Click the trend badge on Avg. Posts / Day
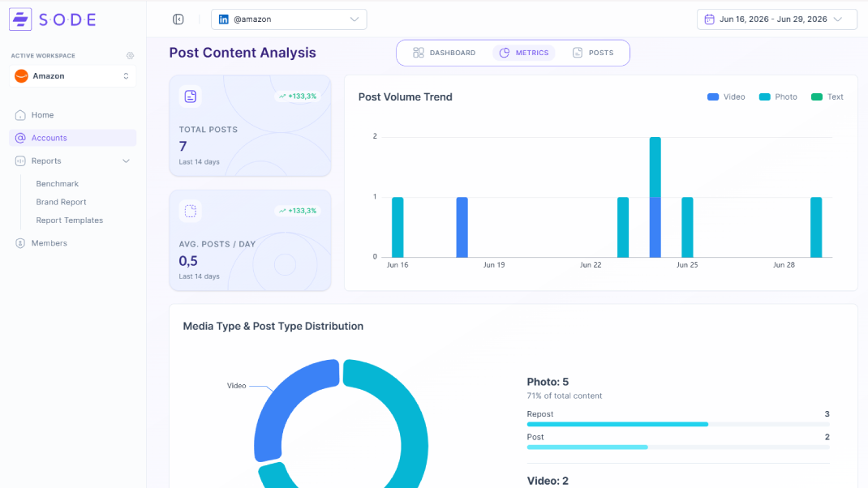The height and width of the screenshot is (488, 868). [x=298, y=211]
